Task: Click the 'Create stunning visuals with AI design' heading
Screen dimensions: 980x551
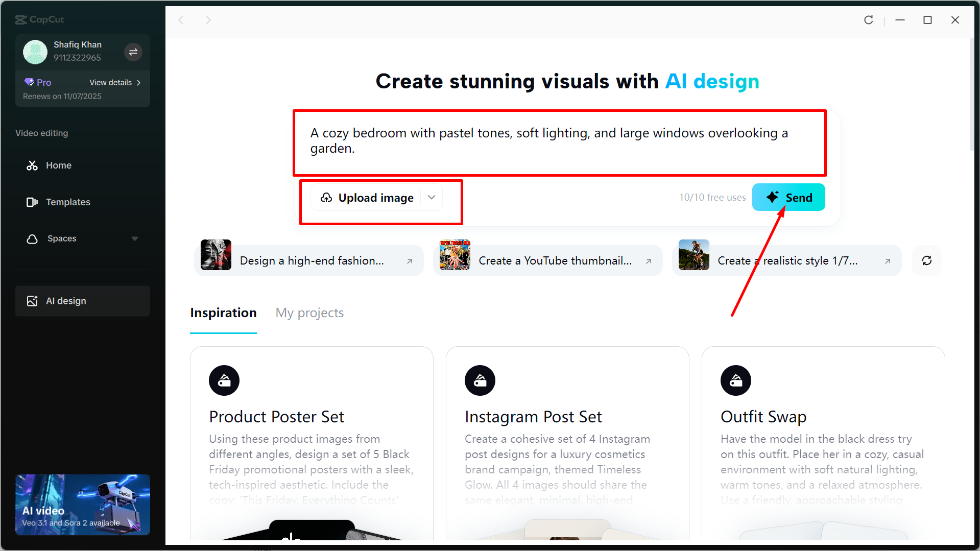Action: pyautogui.click(x=567, y=82)
